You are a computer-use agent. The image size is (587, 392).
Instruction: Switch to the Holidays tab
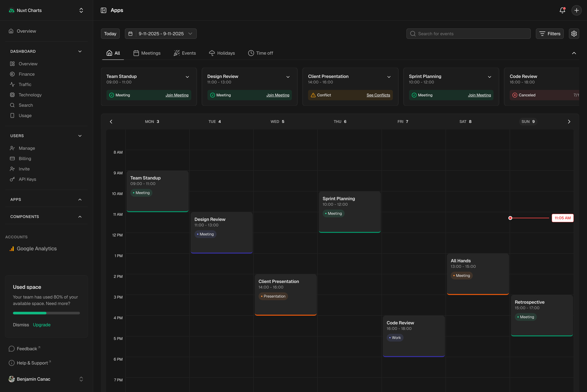(x=222, y=53)
